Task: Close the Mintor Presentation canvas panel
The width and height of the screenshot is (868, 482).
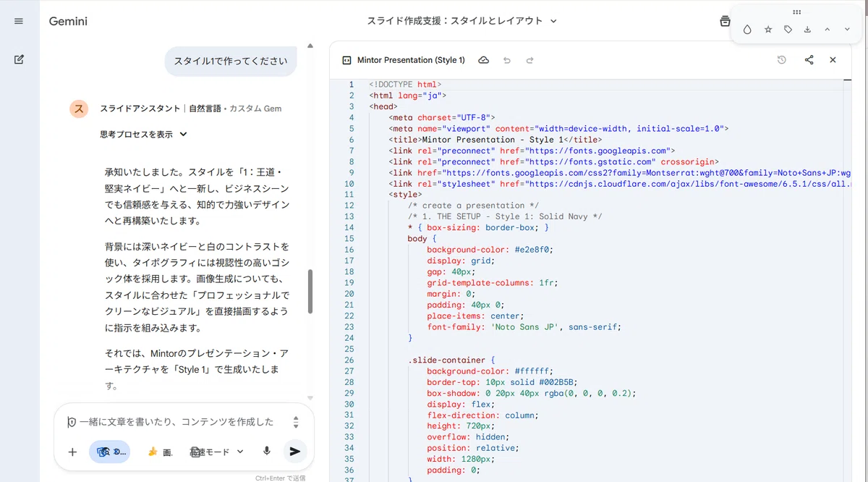Action: (x=833, y=60)
